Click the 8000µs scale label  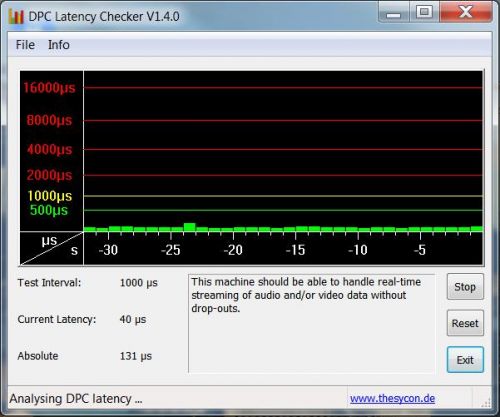click(49, 120)
